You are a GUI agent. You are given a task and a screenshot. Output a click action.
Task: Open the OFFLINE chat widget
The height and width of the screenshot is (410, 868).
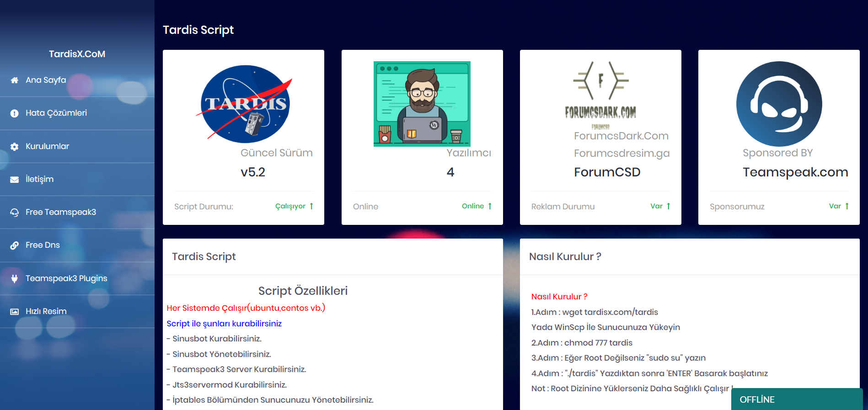coord(797,399)
